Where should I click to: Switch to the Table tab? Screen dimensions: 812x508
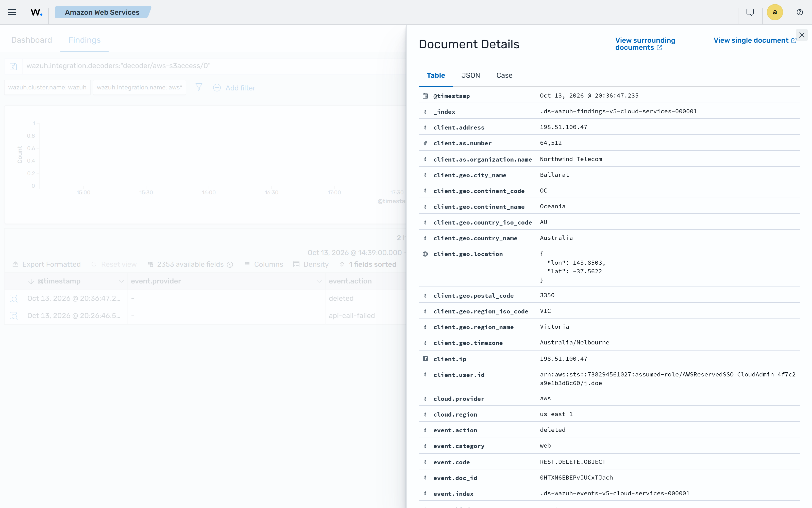point(436,75)
